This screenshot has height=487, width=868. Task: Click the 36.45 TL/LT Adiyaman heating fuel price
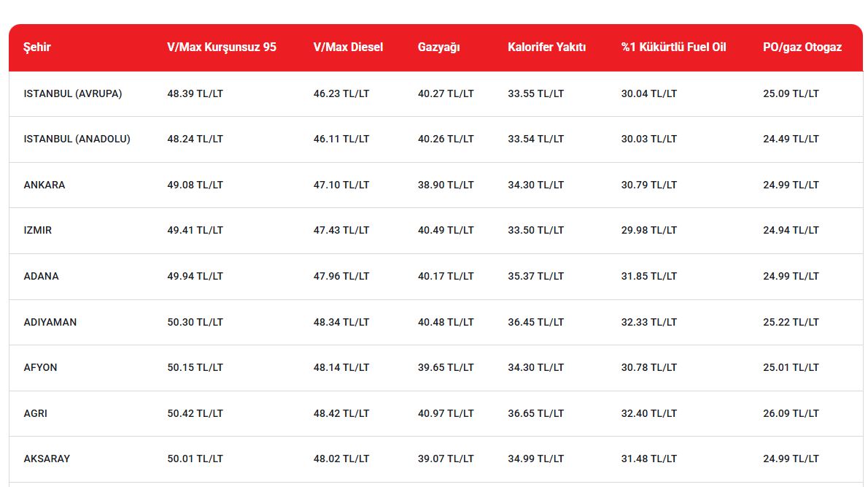pyautogui.click(x=536, y=322)
